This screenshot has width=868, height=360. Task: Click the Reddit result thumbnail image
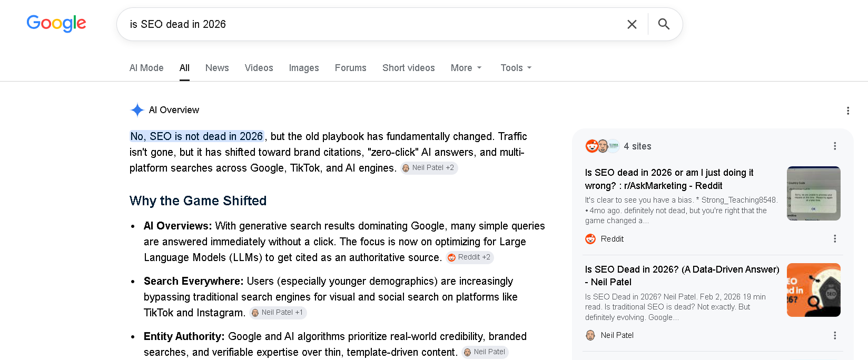point(814,193)
